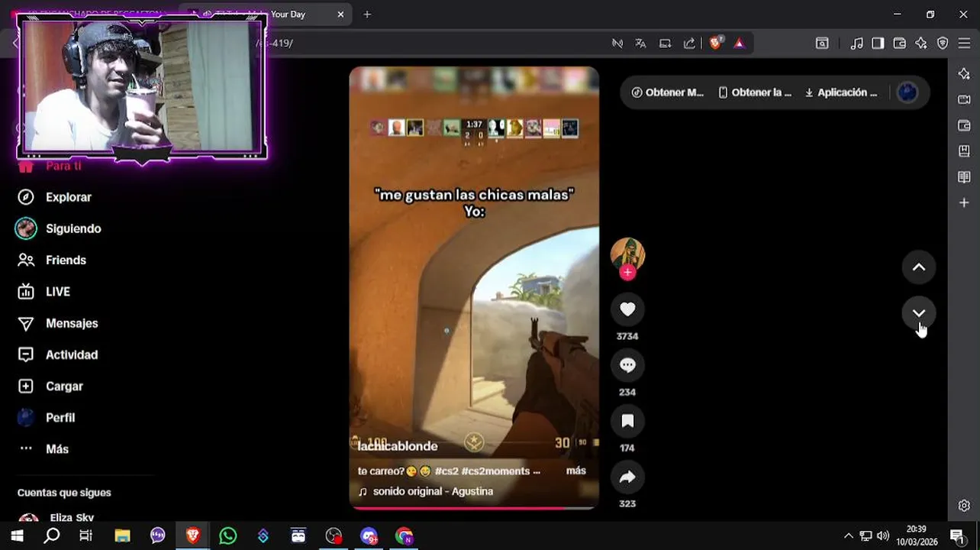Image resolution: width=980 pixels, height=550 pixels.
Task: Share the video using the arrow icon
Action: [627, 477]
